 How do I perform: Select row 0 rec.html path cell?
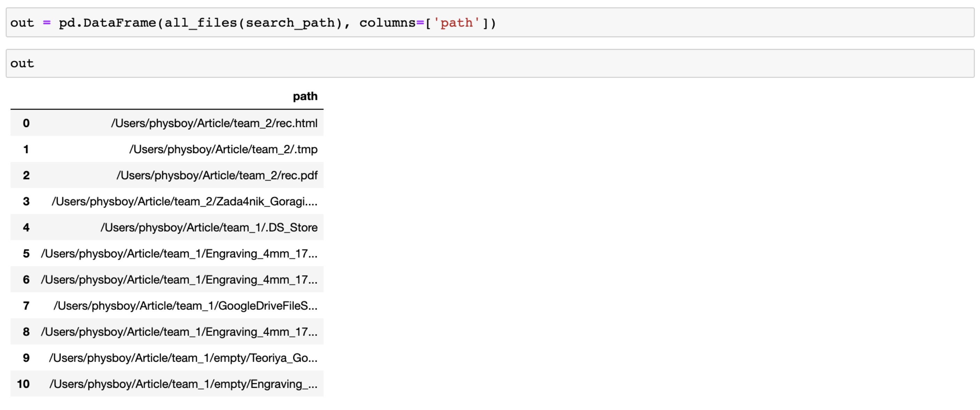214,123
